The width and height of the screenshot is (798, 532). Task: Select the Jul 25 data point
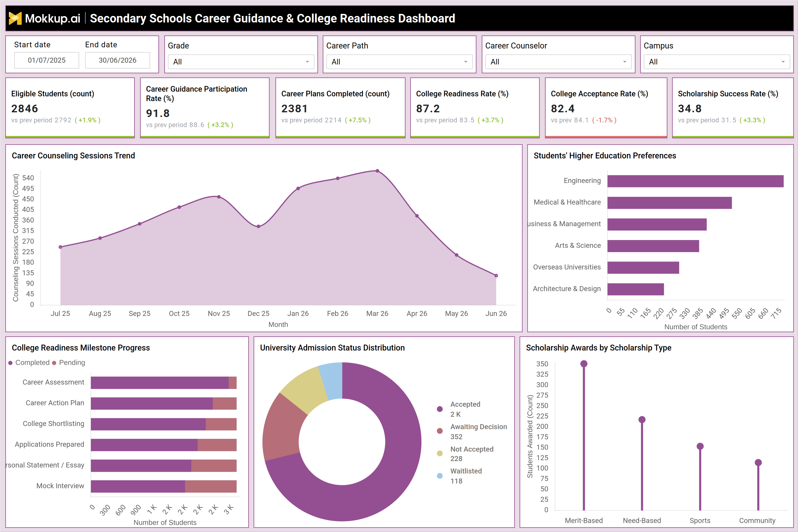[60, 247]
